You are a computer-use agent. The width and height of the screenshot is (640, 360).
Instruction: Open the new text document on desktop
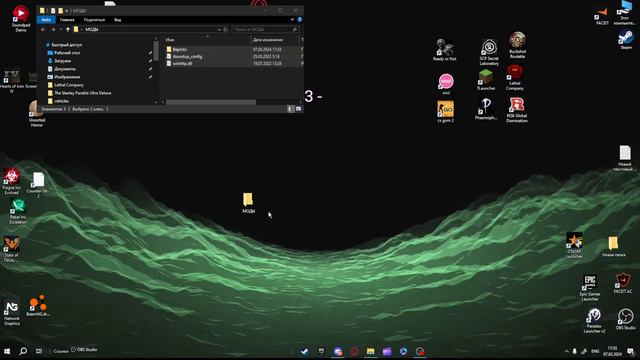click(624, 158)
